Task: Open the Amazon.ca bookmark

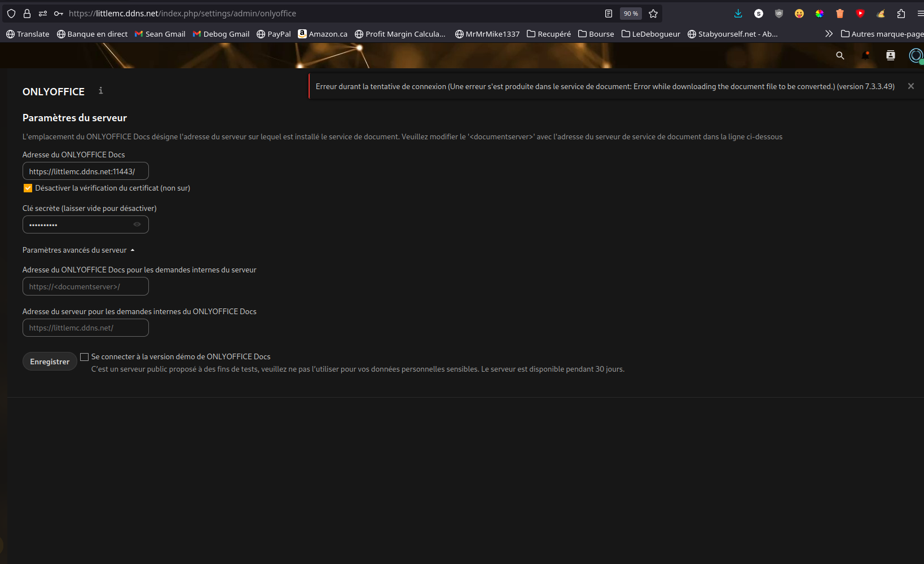Action: coord(323,34)
